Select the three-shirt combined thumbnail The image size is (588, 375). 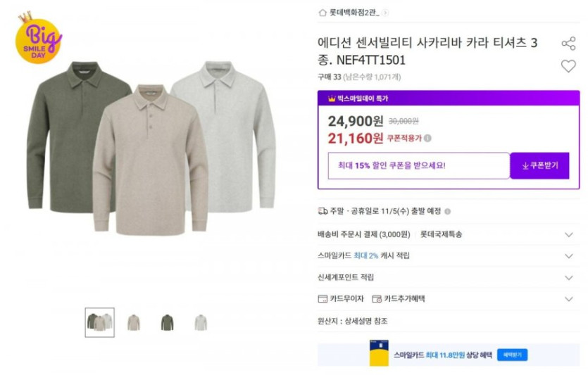pos(99,322)
